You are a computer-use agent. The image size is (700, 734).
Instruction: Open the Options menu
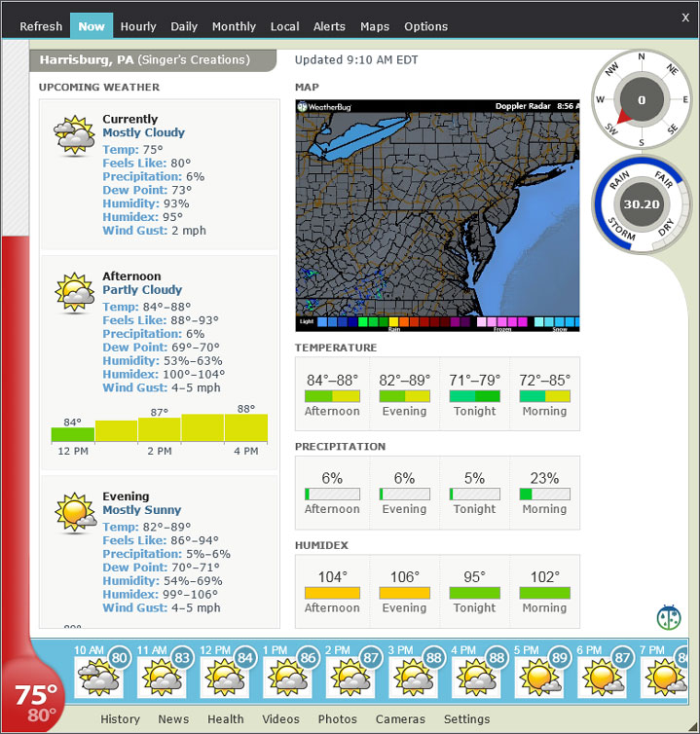click(426, 26)
